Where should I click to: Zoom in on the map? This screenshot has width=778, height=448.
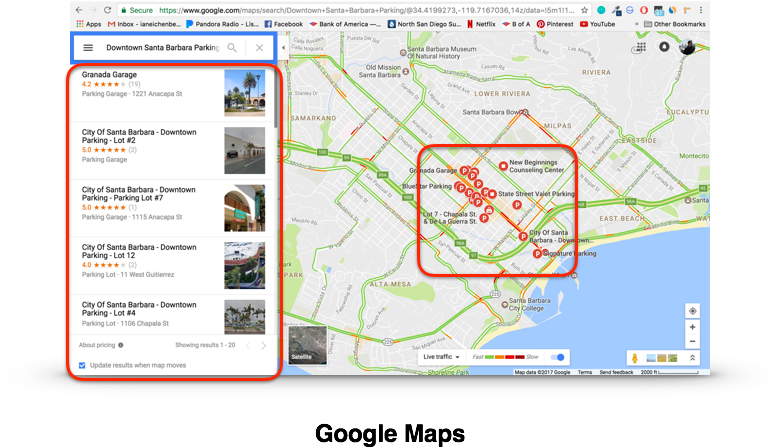pos(692,327)
